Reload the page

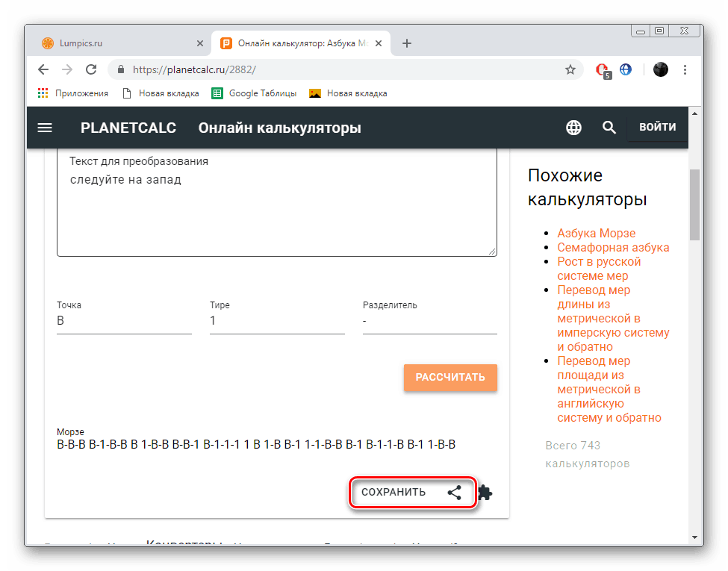(91, 69)
